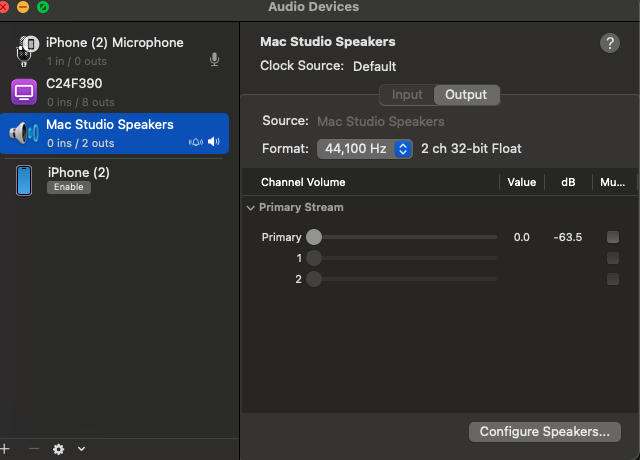Open the gear actions menu
Viewport: 640px width, 460px height.
[x=58, y=449]
